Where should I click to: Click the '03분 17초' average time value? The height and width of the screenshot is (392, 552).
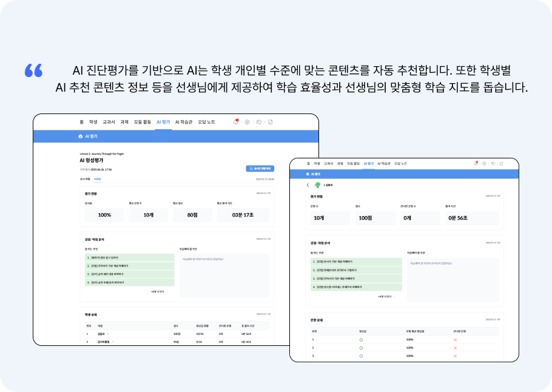tap(243, 215)
